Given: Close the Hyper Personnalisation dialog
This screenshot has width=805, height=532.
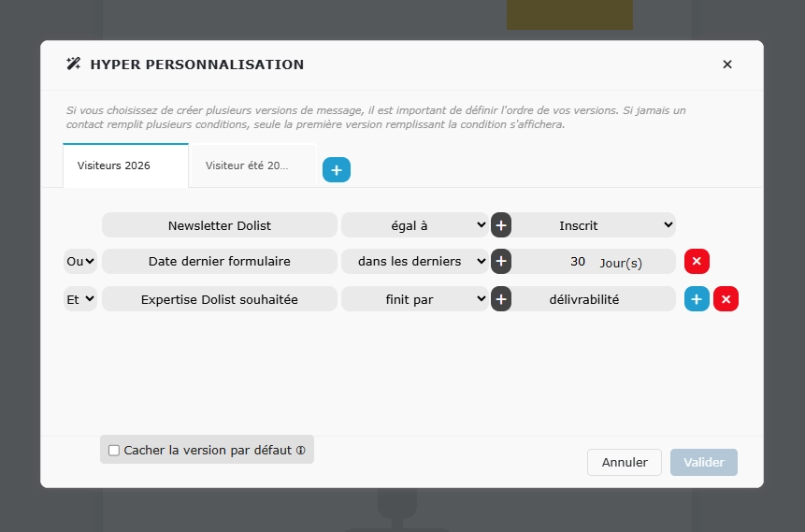Looking at the screenshot, I should 727,65.
